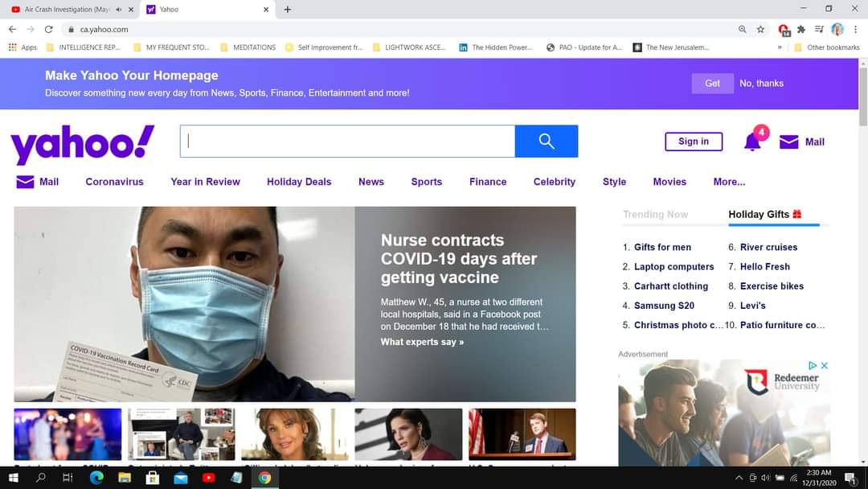Open Windows taskbar search
868x489 pixels.
coord(40,478)
